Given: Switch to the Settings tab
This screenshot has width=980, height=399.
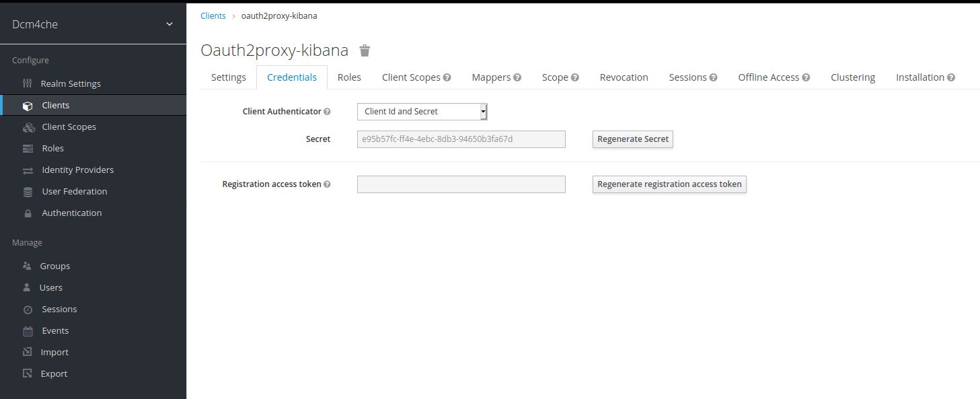Looking at the screenshot, I should [229, 77].
